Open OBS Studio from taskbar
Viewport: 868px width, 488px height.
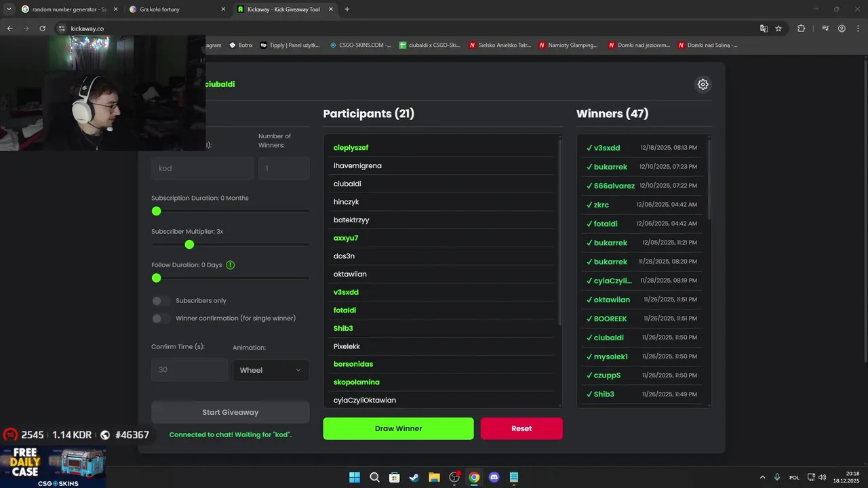(454, 477)
